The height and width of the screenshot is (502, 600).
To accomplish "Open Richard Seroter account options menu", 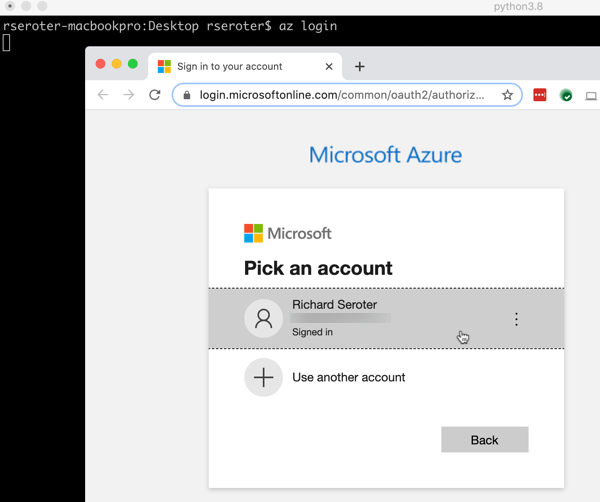I will coord(516,319).
